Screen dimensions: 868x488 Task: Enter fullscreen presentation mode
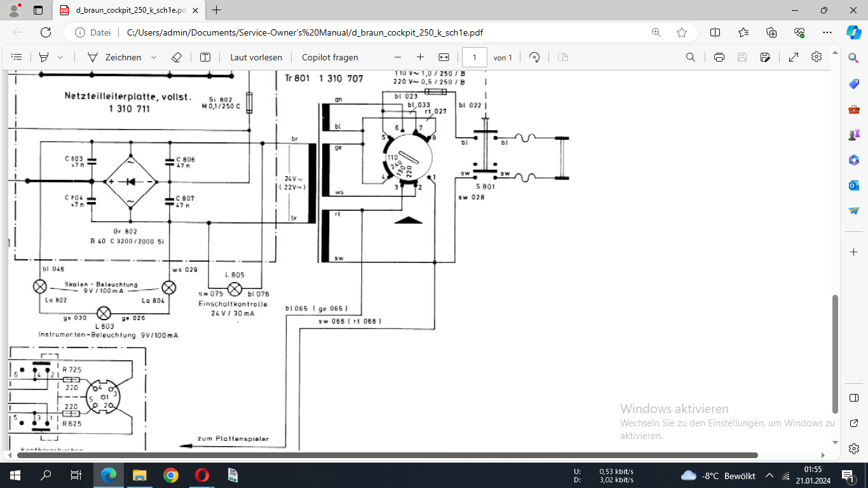794,57
